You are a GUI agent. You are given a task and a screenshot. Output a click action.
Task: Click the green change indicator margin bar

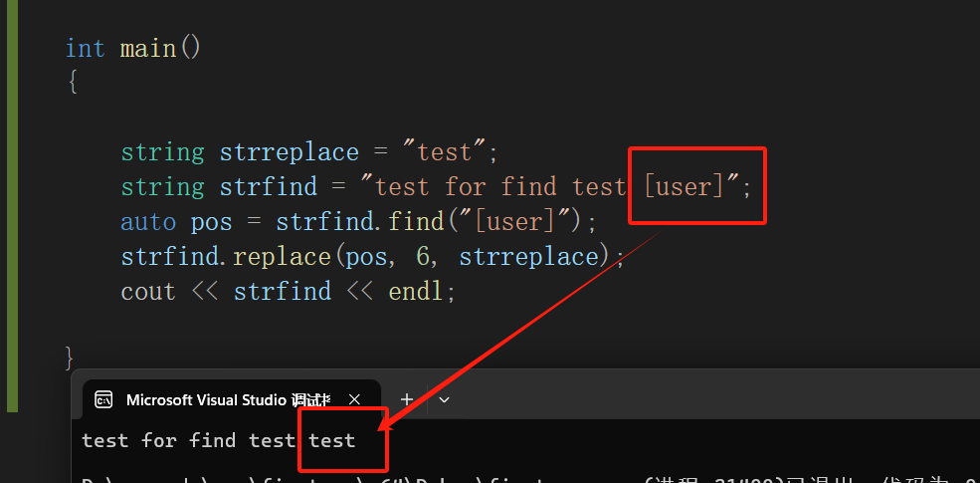pos(13,206)
